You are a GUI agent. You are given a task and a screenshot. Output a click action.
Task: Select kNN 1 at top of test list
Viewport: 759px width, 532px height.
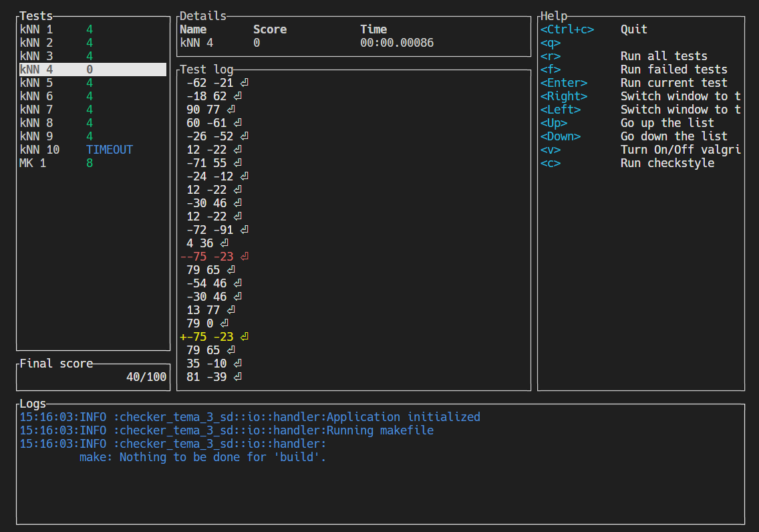pyautogui.click(x=40, y=29)
